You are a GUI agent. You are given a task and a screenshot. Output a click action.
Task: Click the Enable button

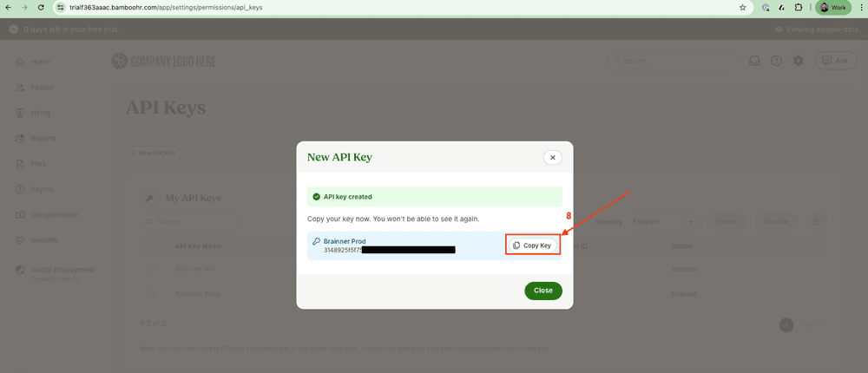pyautogui.click(x=726, y=222)
